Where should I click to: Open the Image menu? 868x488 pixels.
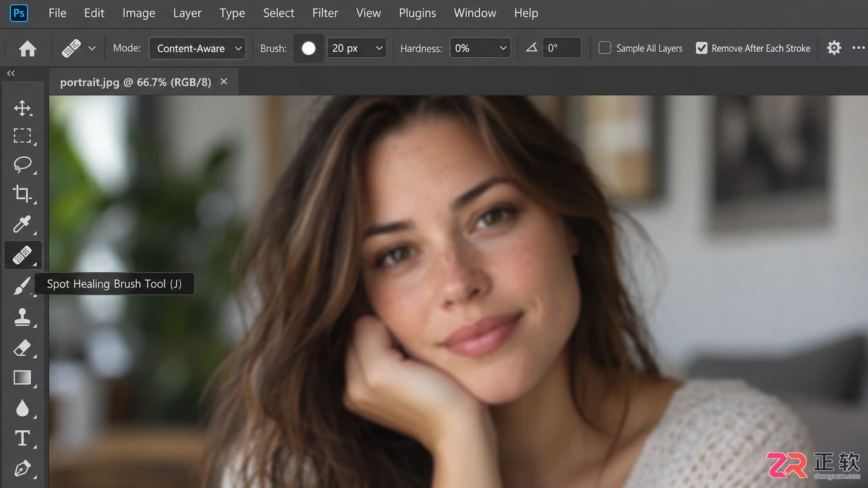pos(139,13)
